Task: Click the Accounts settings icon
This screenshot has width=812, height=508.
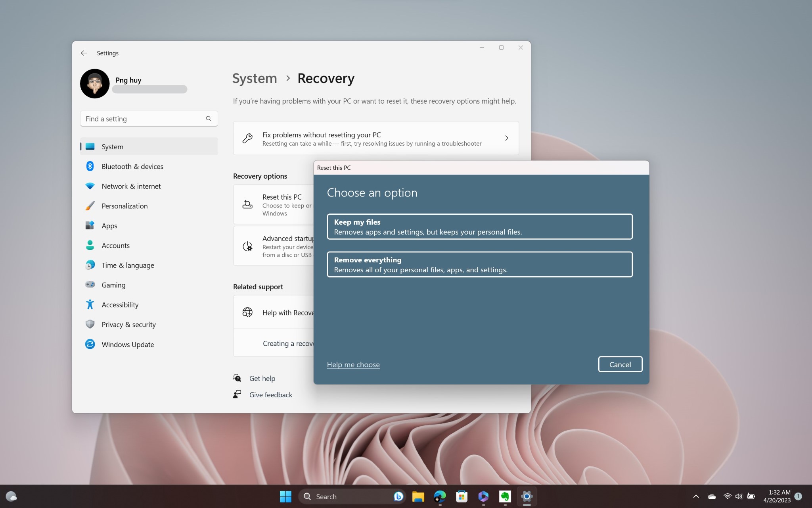Action: click(90, 245)
